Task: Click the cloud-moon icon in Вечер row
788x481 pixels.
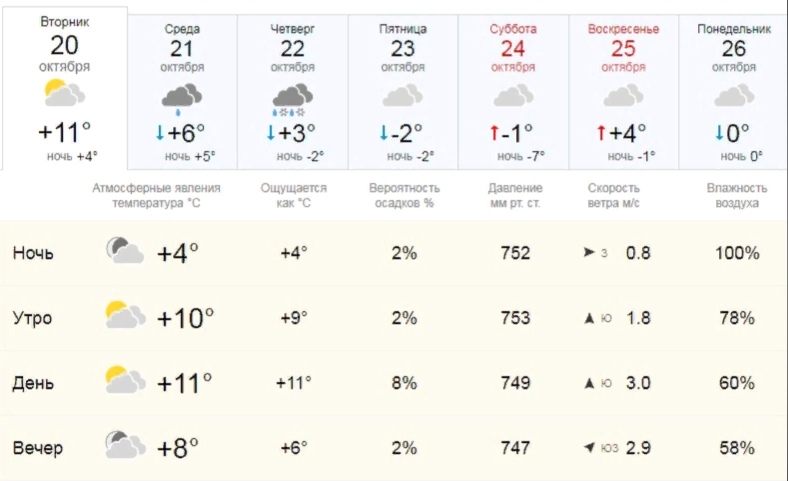Action: click(124, 445)
